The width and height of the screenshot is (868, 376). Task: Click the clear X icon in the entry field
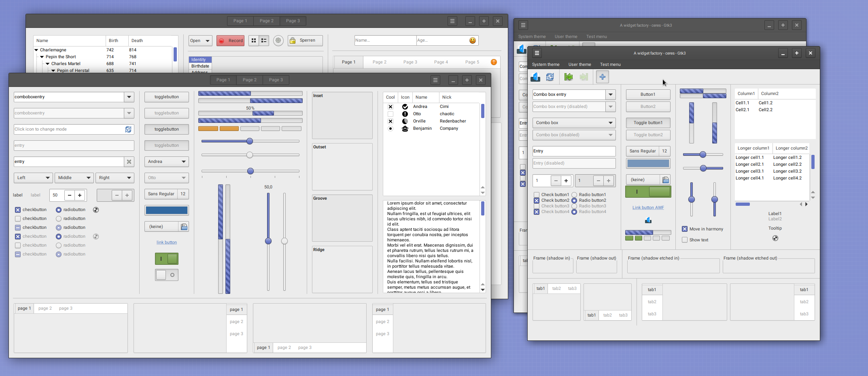pyautogui.click(x=129, y=162)
